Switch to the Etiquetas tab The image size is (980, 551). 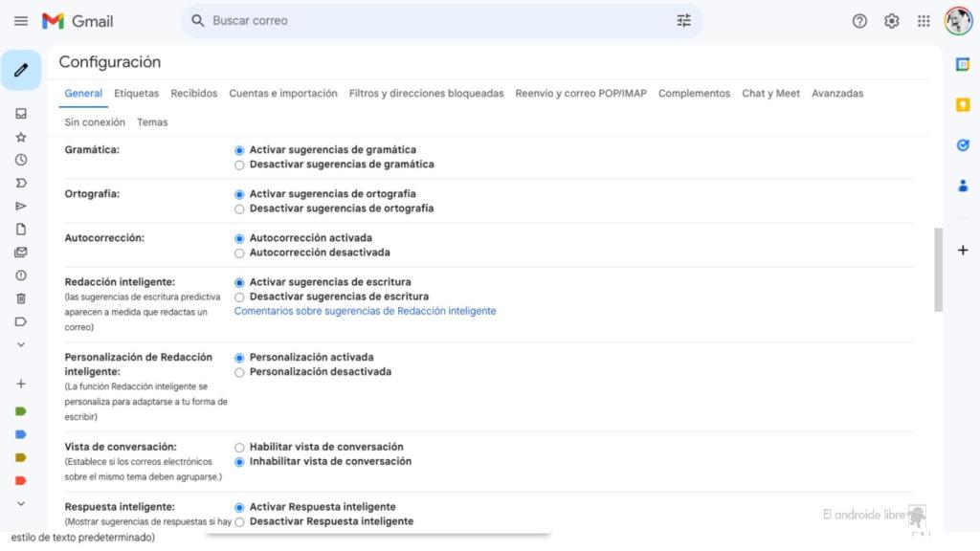point(136,93)
